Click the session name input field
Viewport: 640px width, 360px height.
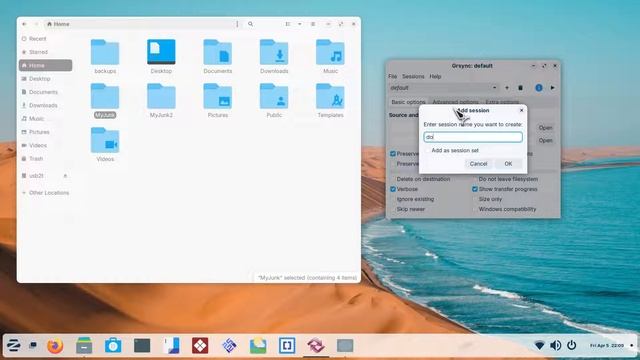tap(473, 137)
